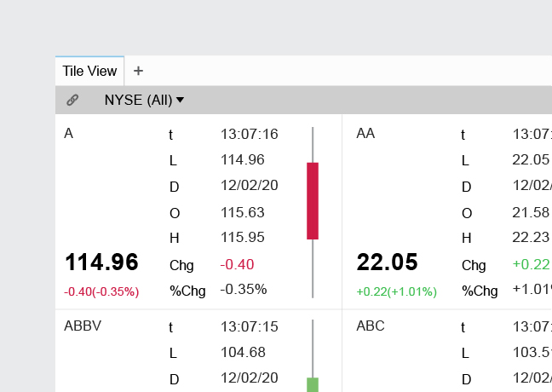Click A's open value 115.63
552x392 pixels.
click(242, 212)
